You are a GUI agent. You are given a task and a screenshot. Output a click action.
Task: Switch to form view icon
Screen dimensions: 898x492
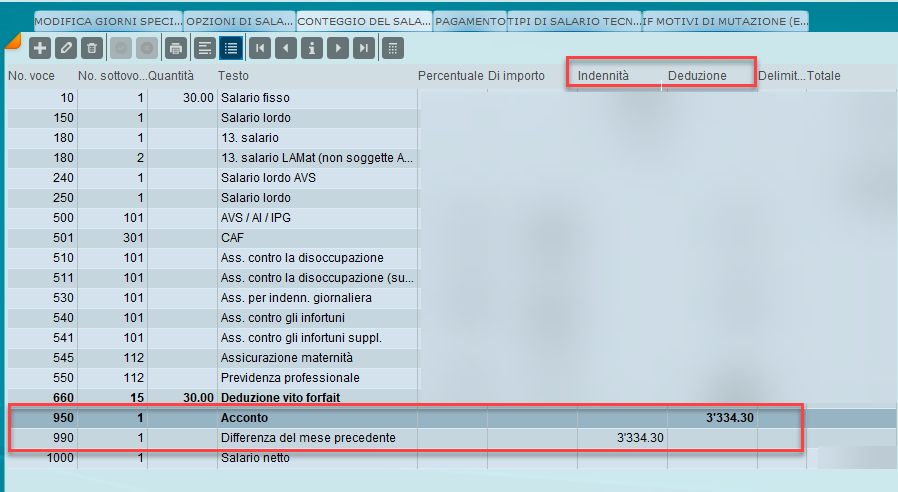click(205, 47)
